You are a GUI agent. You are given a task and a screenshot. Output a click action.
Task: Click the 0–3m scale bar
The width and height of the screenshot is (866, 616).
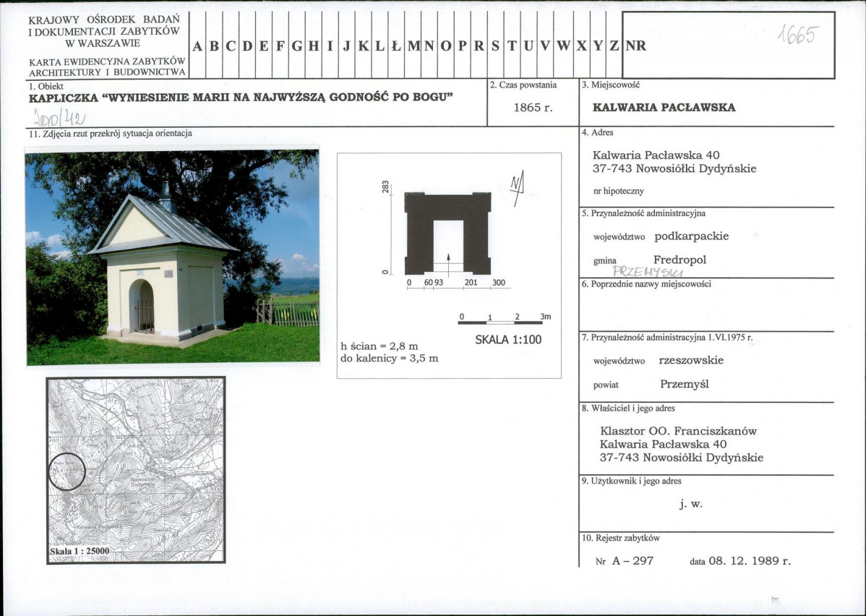point(500,320)
